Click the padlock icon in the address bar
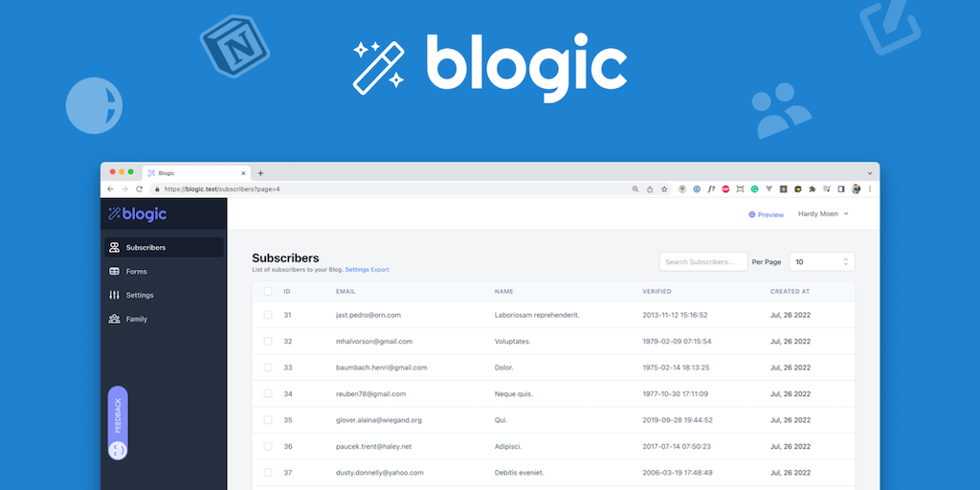The height and width of the screenshot is (490, 980). pyautogui.click(x=158, y=189)
